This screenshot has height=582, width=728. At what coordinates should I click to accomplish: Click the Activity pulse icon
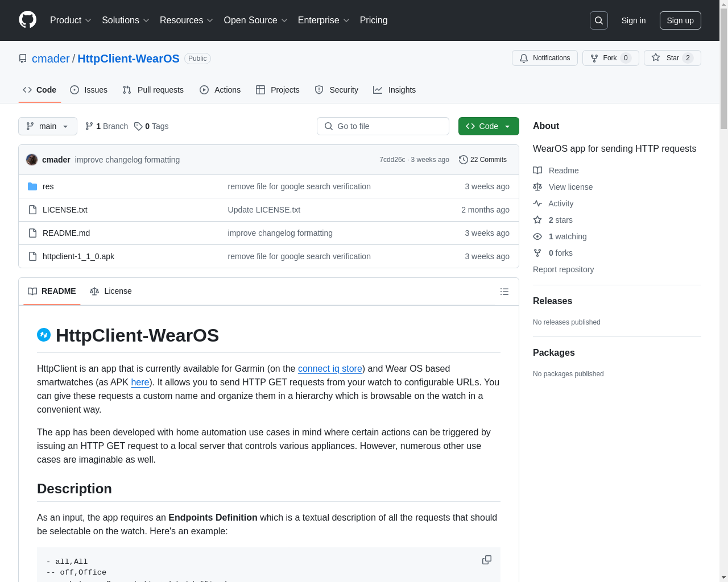537,203
